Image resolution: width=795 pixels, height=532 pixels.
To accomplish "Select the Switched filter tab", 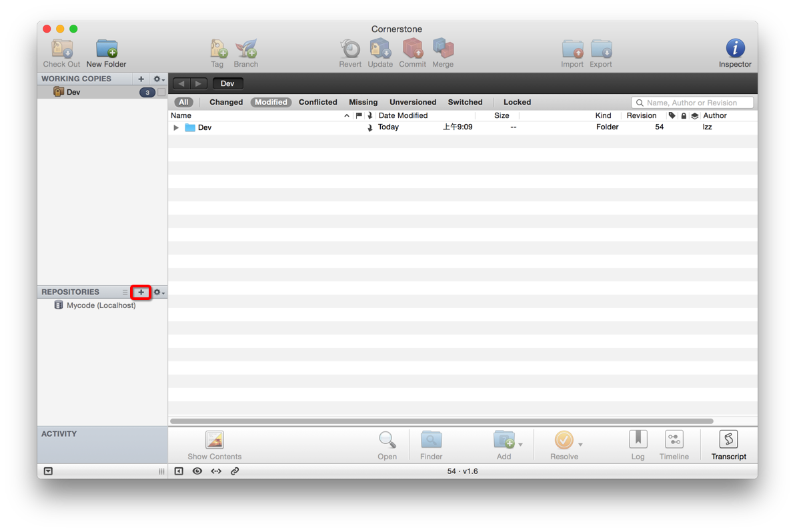I will pyautogui.click(x=465, y=103).
